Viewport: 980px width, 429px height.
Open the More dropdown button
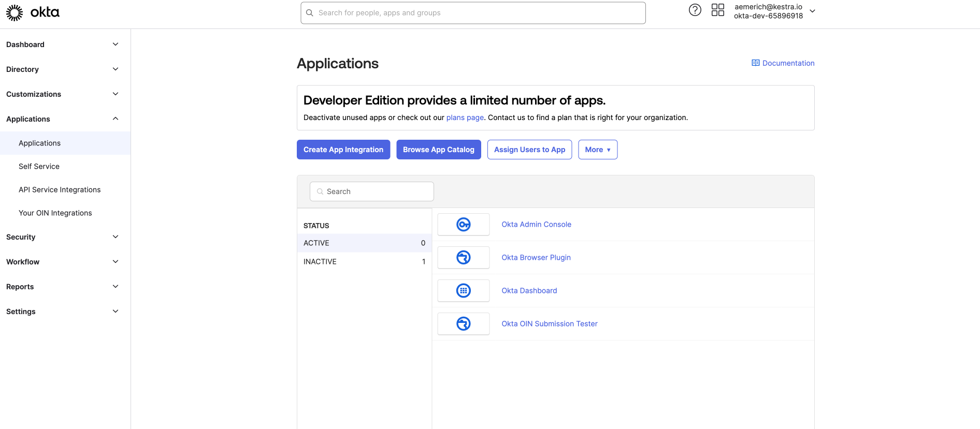597,150
